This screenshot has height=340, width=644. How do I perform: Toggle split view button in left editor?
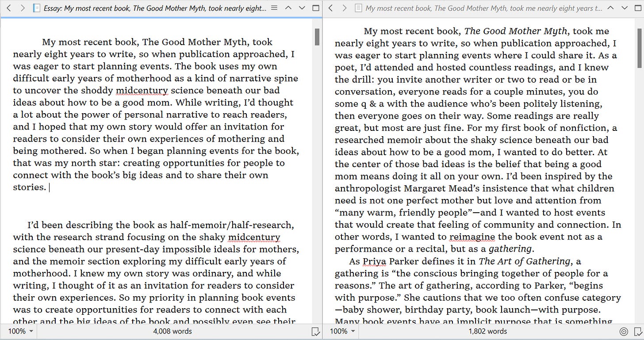[316, 8]
